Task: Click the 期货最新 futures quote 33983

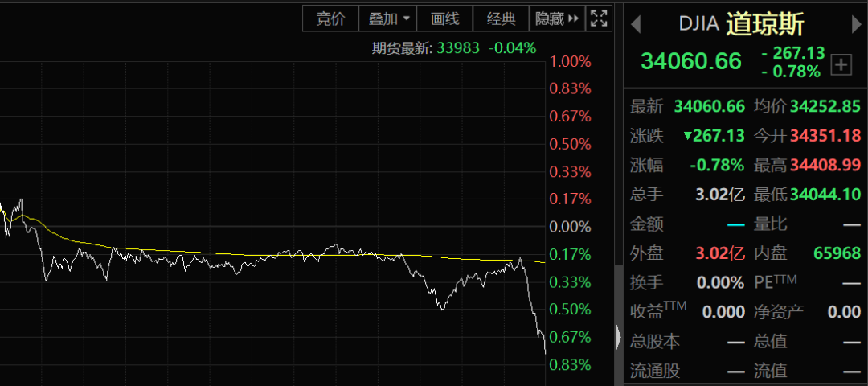Action: click(x=457, y=47)
